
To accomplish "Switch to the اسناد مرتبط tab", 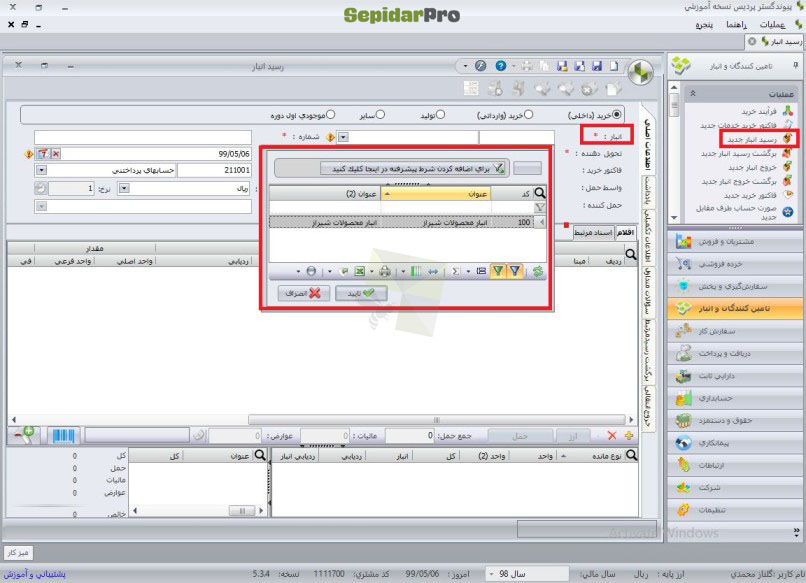I will pyautogui.click(x=593, y=232).
